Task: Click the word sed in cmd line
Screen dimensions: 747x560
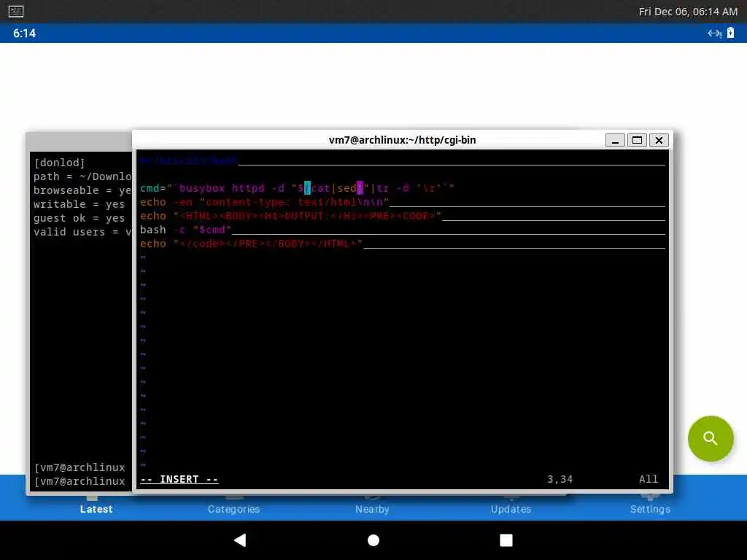Action: [x=347, y=188]
